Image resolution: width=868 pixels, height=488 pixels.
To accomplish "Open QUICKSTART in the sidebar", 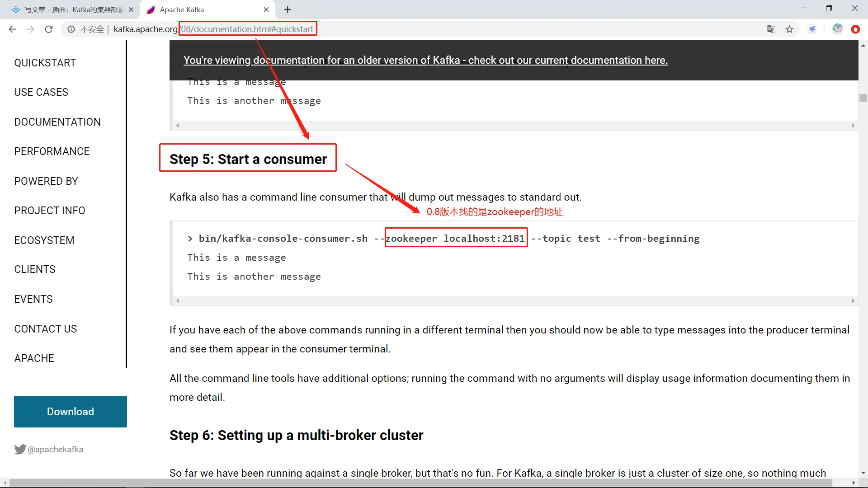I will tap(45, 63).
